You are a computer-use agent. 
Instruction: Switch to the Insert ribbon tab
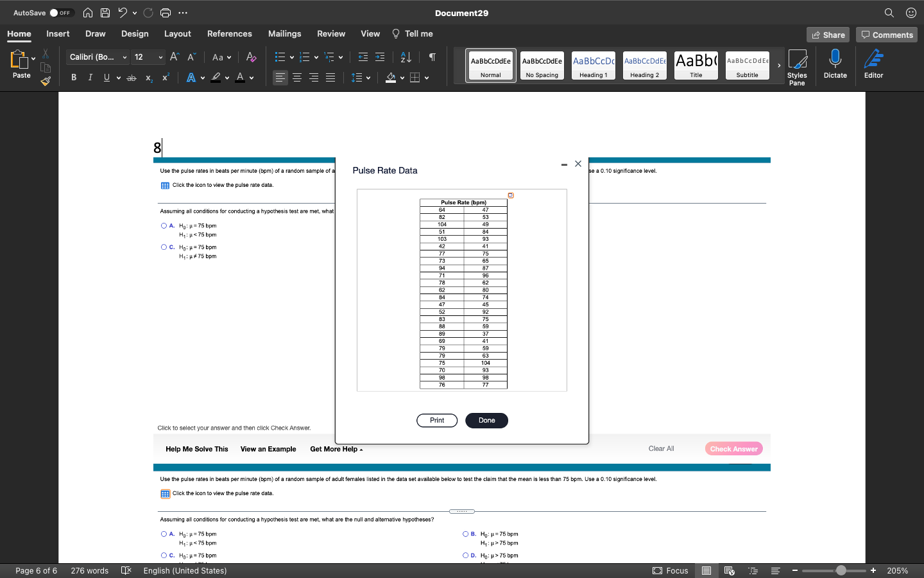pos(58,33)
